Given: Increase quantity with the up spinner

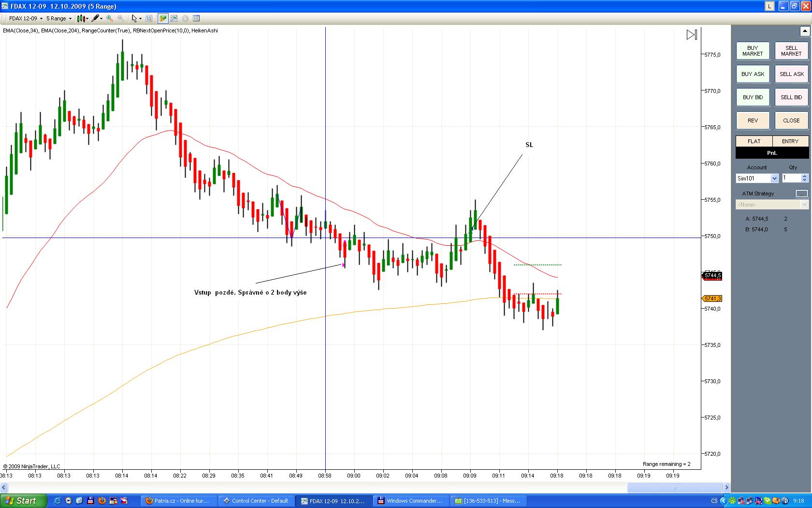Looking at the screenshot, I should pyautogui.click(x=805, y=177).
